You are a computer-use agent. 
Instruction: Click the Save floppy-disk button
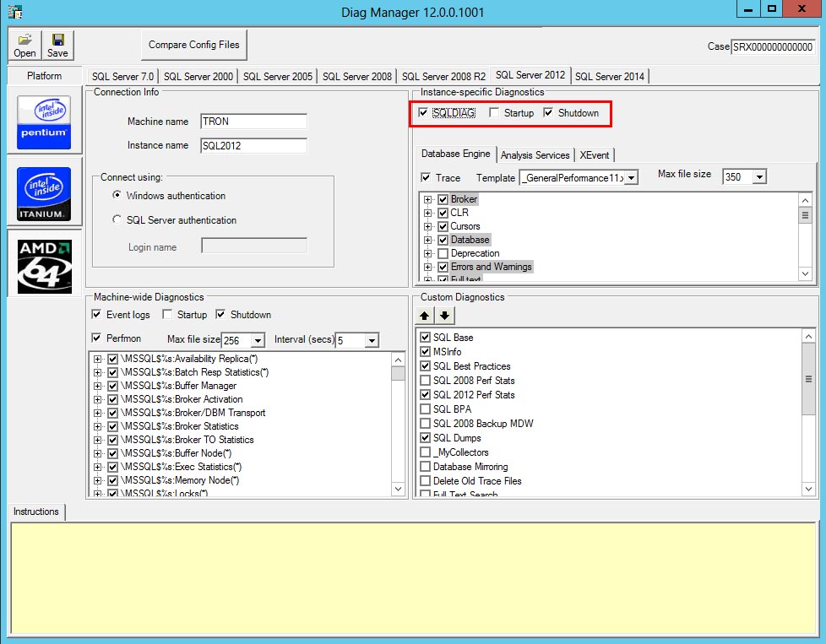(x=57, y=45)
